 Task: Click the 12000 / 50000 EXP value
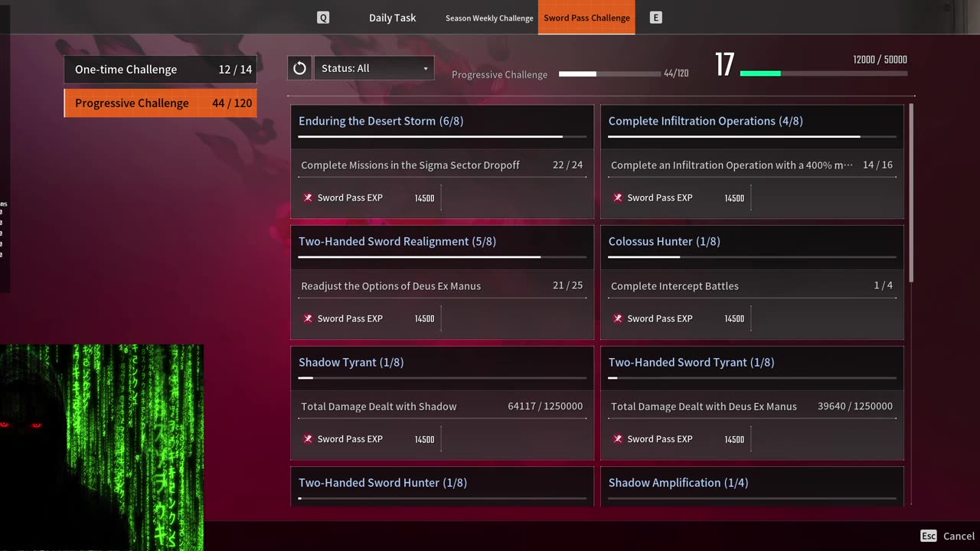coord(880,60)
